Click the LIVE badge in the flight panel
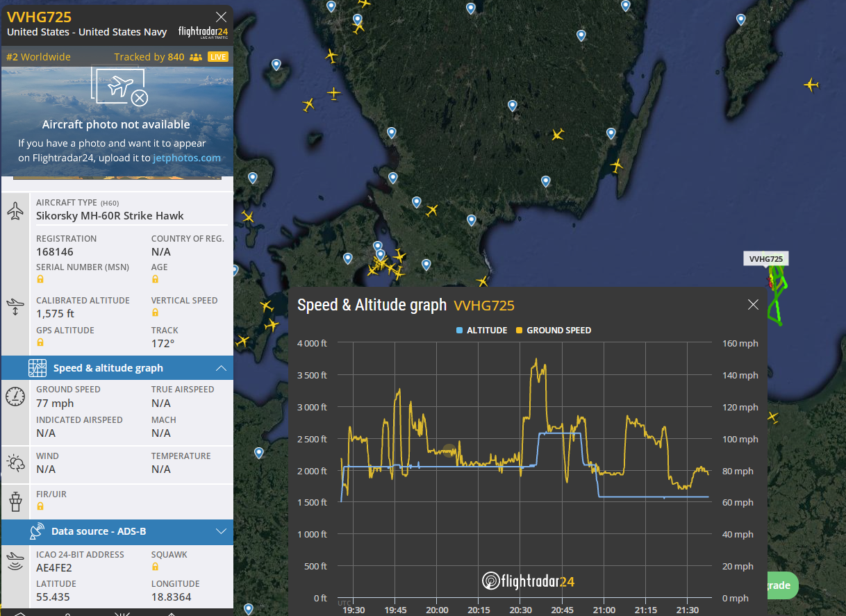Viewport: 846px width, 616px height. (x=218, y=57)
